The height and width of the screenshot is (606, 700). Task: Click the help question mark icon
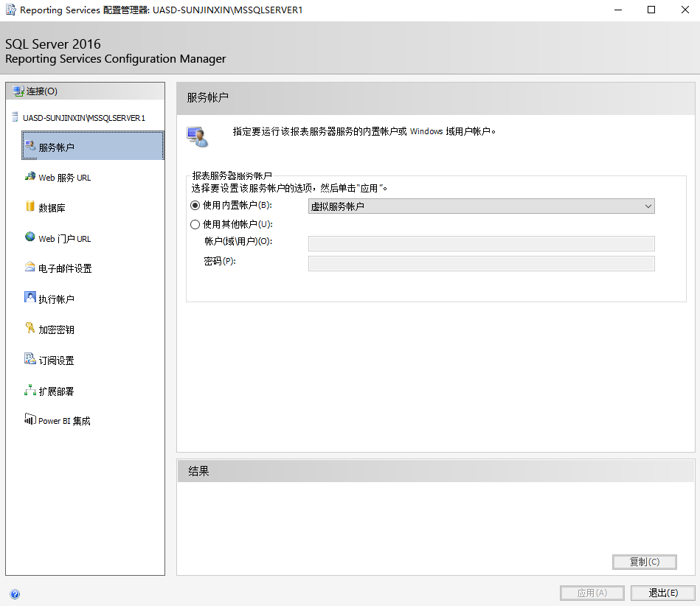click(x=15, y=593)
